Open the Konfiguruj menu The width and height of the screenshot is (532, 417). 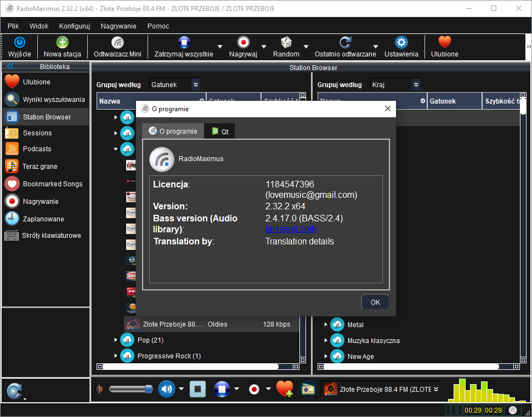click(74, 26)
